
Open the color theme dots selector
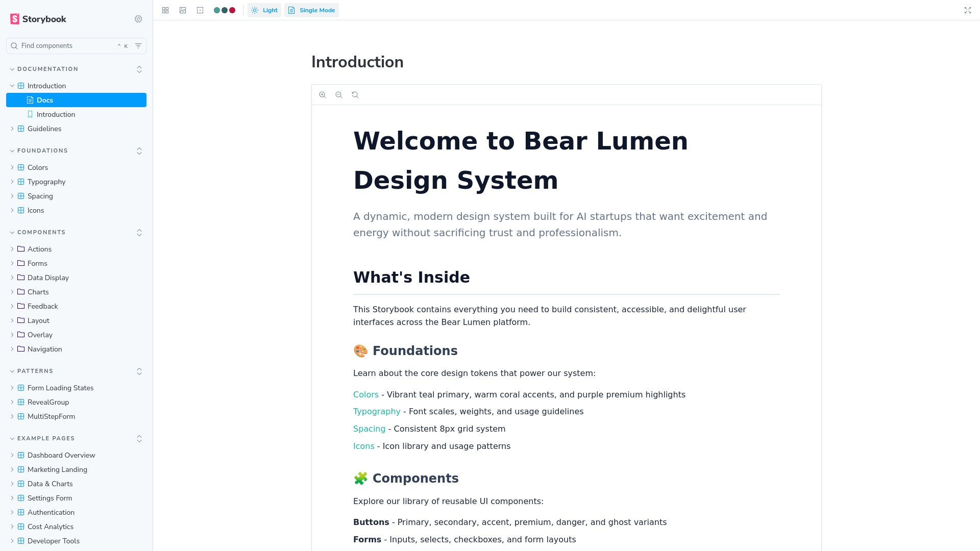pos(225,10)
